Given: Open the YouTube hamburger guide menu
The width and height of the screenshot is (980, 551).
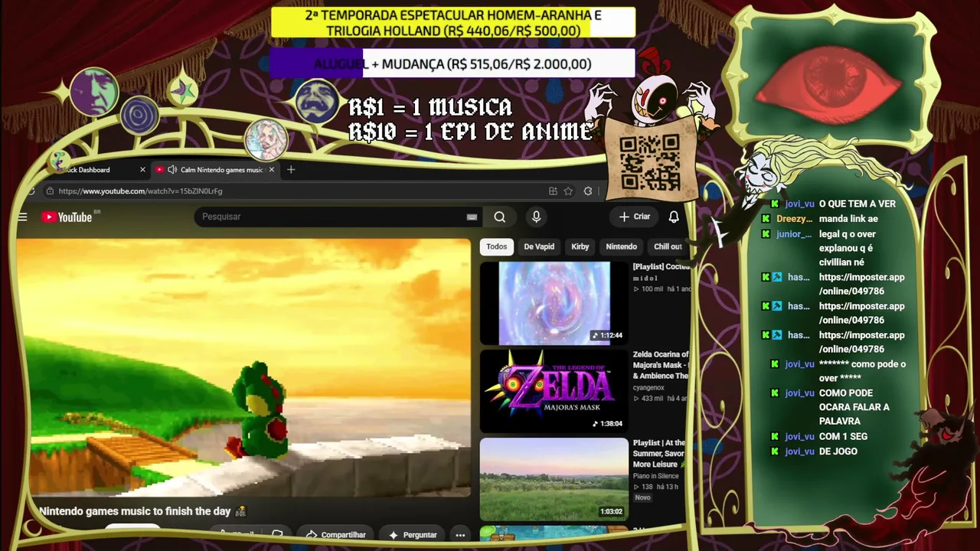Looking at the screenshot, I should click(22, 217).
